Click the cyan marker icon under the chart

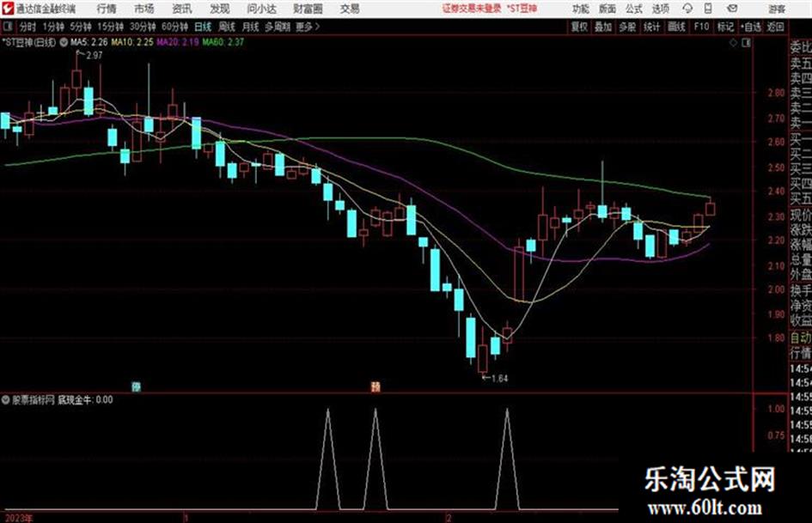[x=137, y=386]
